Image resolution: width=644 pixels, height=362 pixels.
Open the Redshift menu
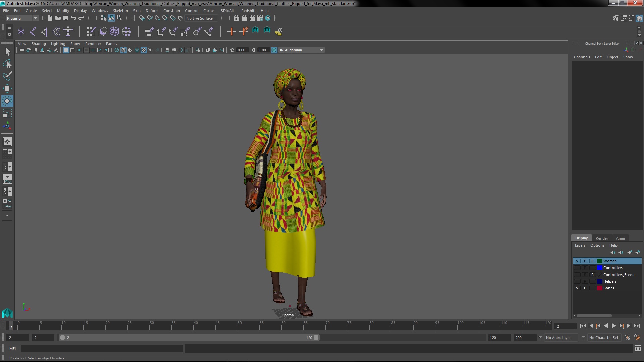[x=248, y=11]
